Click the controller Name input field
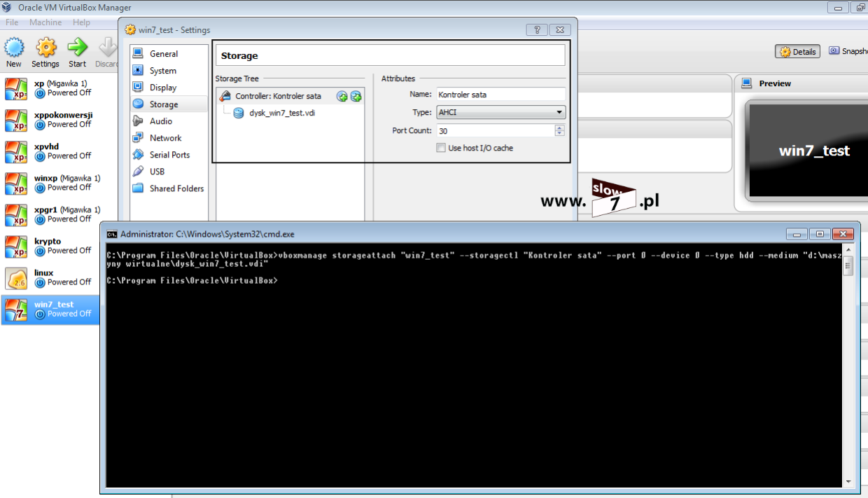The height and width of the screenshot is (498, 868). tap(500, 95)
